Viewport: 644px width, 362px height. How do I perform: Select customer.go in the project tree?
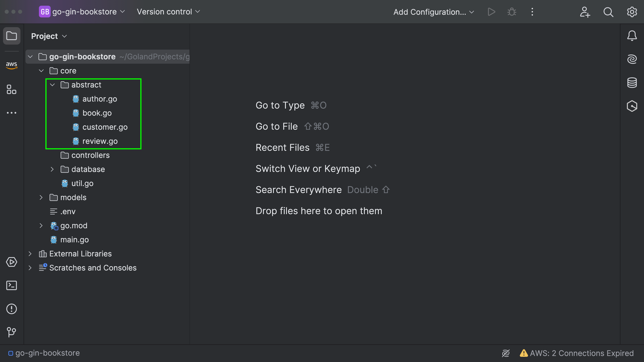pos(105,127)
